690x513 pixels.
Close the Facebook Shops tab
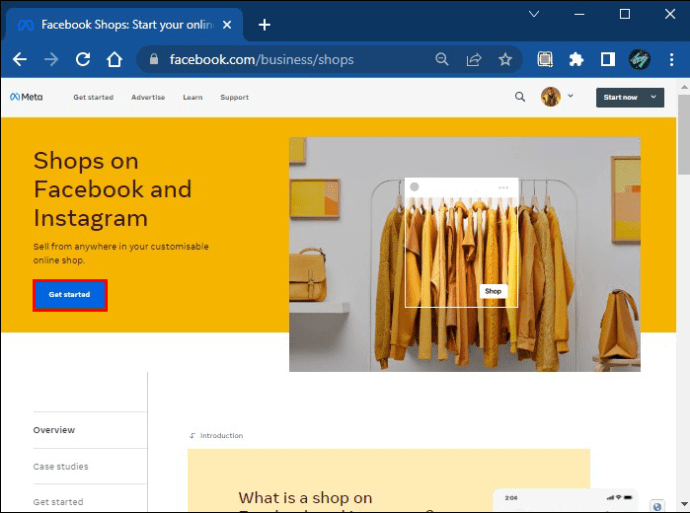click(227, 25)
